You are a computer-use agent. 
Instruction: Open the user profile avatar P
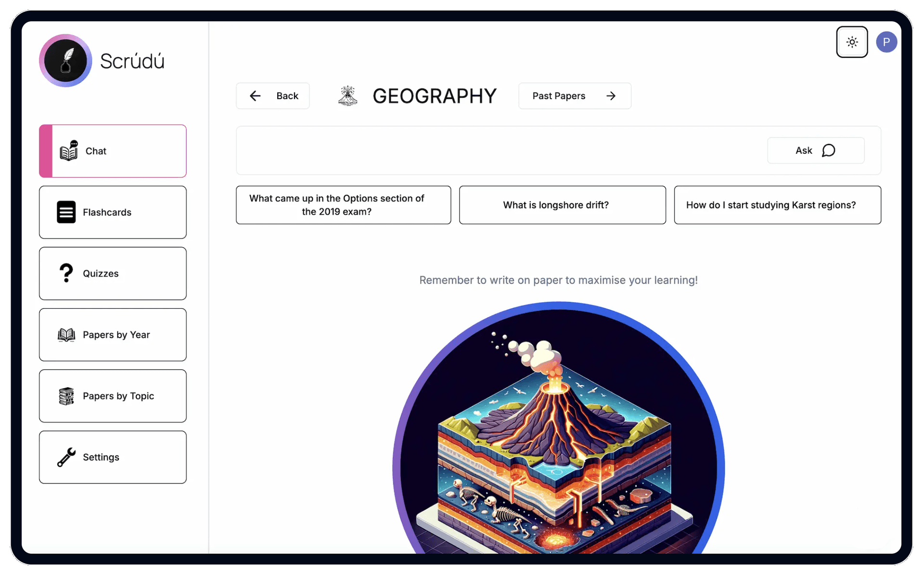[886, 42]
